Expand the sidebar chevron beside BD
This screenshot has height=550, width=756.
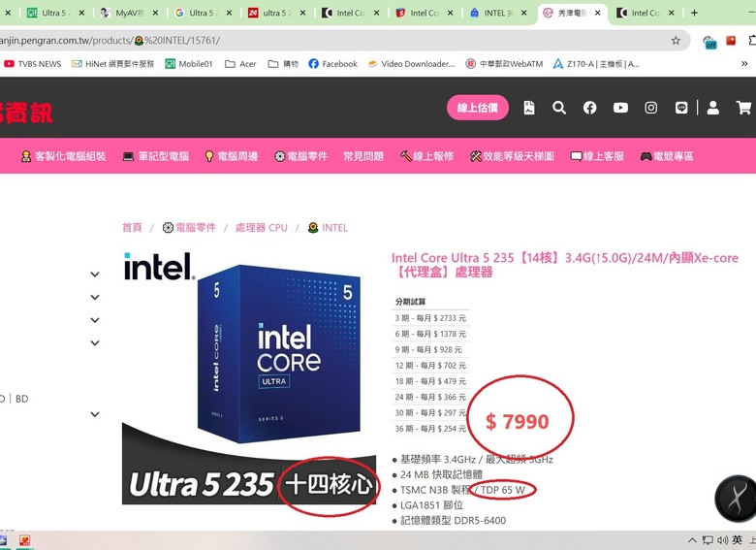point(95,414)
